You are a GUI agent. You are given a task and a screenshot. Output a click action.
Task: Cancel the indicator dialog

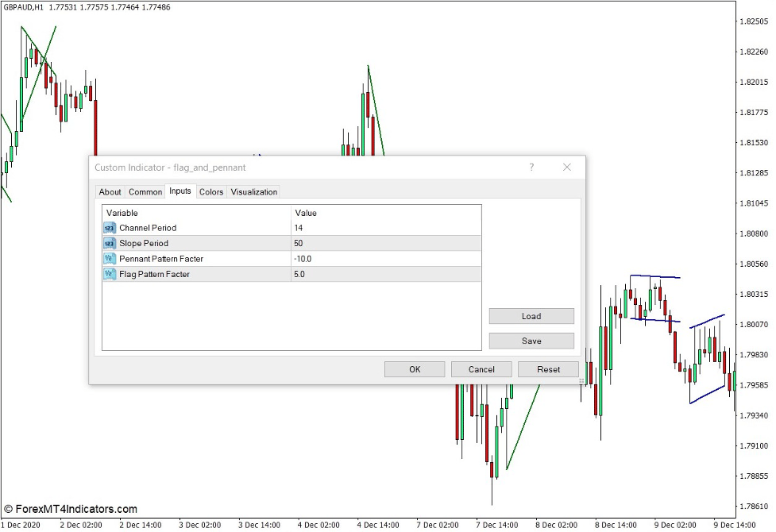pos(481,368)
